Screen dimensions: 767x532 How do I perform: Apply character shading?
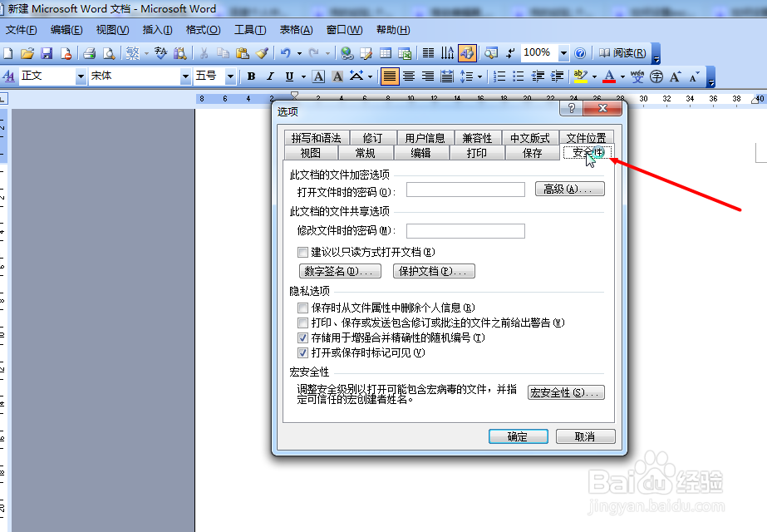(337, 76)
